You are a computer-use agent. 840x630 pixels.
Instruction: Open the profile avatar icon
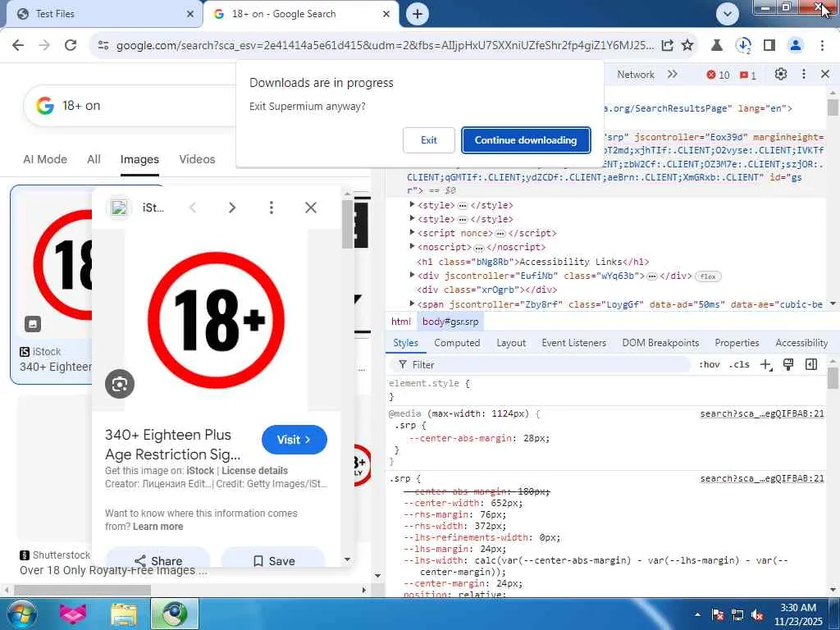tap(796, 46)
